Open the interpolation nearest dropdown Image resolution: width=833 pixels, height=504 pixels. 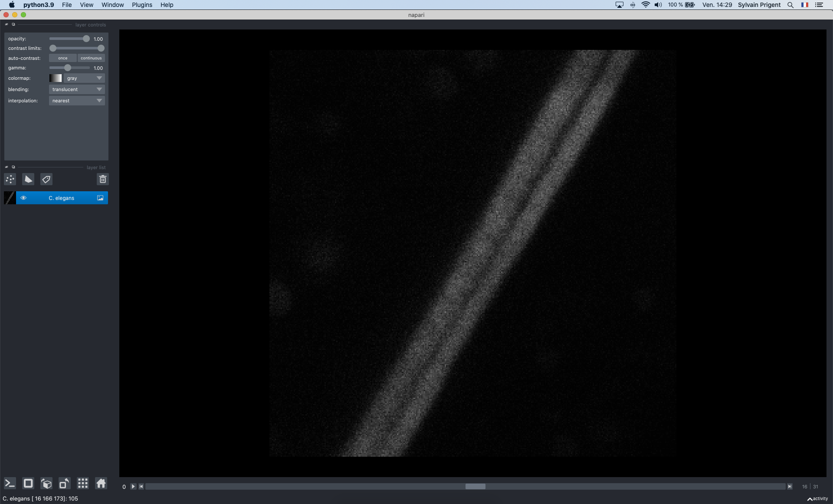77,101
